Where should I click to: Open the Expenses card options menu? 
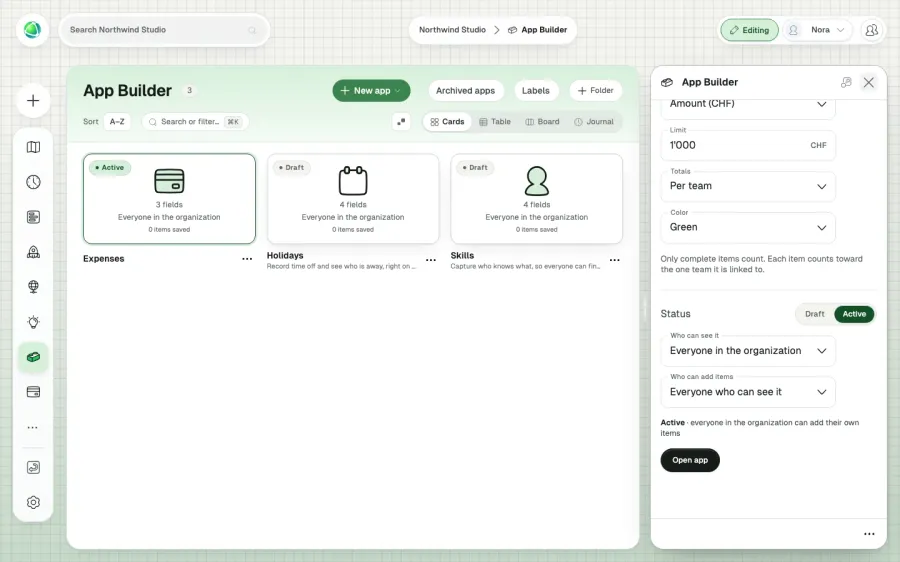247,259
